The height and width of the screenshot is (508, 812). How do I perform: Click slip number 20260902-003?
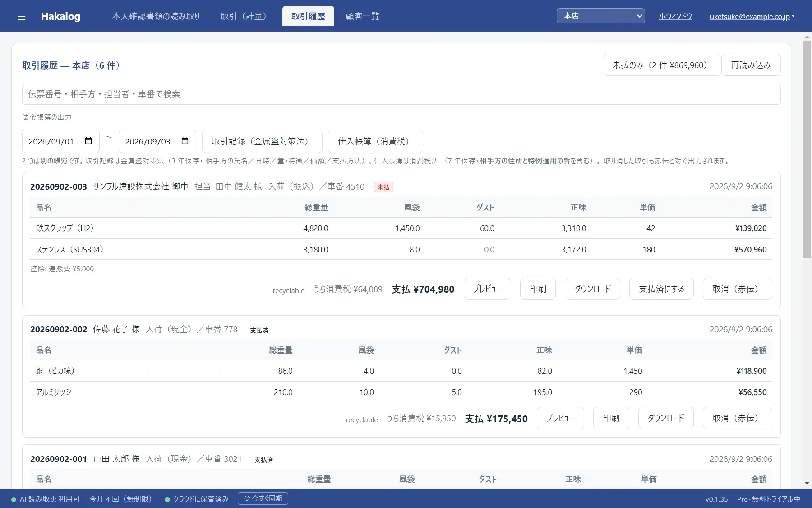click(59, 186)
